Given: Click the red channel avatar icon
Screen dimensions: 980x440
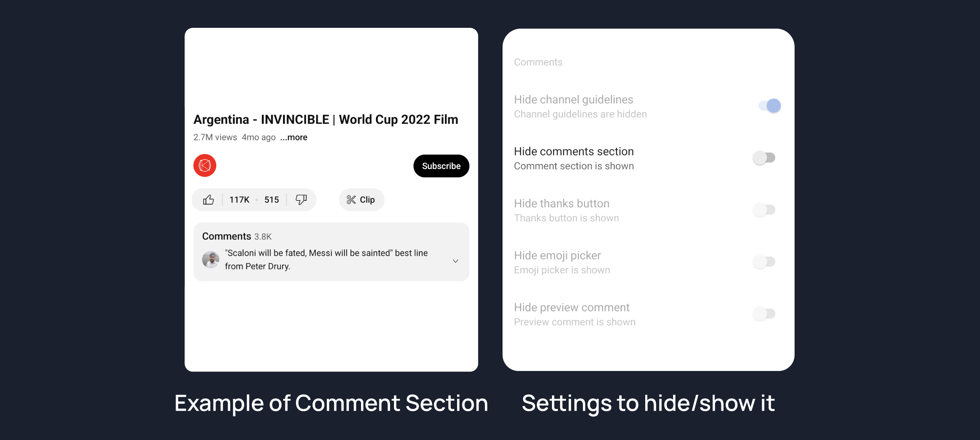Looking at the screenshot, I should (x=205, y=165).
